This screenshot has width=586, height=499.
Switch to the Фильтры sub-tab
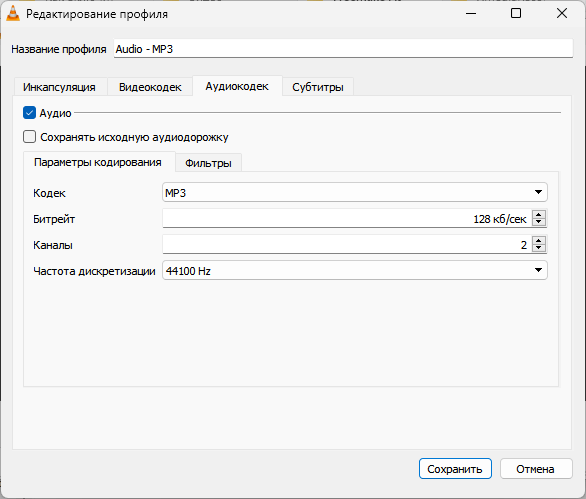208,163
